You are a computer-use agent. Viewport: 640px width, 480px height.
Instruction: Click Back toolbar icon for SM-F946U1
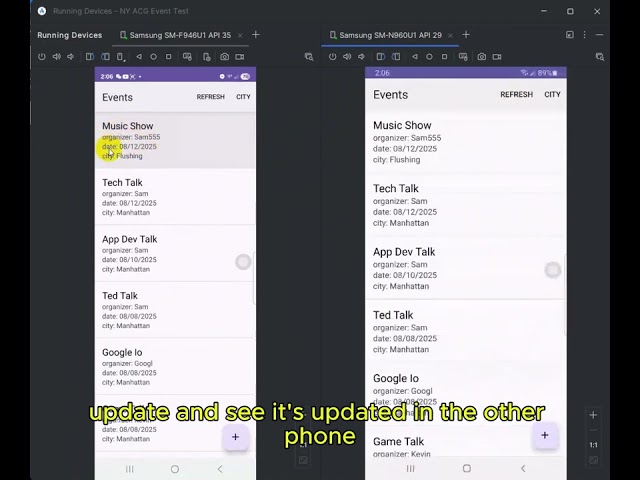[x=139, y=57]
